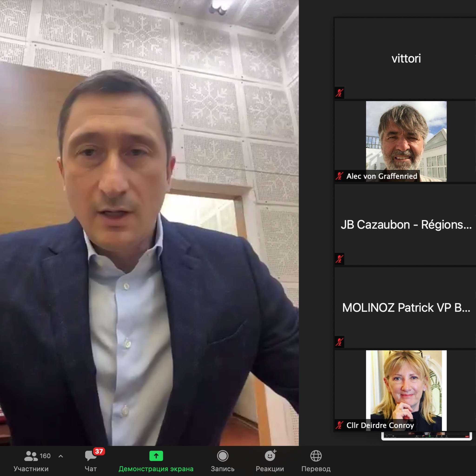
Task: Select Alec von Graffenried's photo thumbnail
Action: pyautogui.click(x=406, y=138)
